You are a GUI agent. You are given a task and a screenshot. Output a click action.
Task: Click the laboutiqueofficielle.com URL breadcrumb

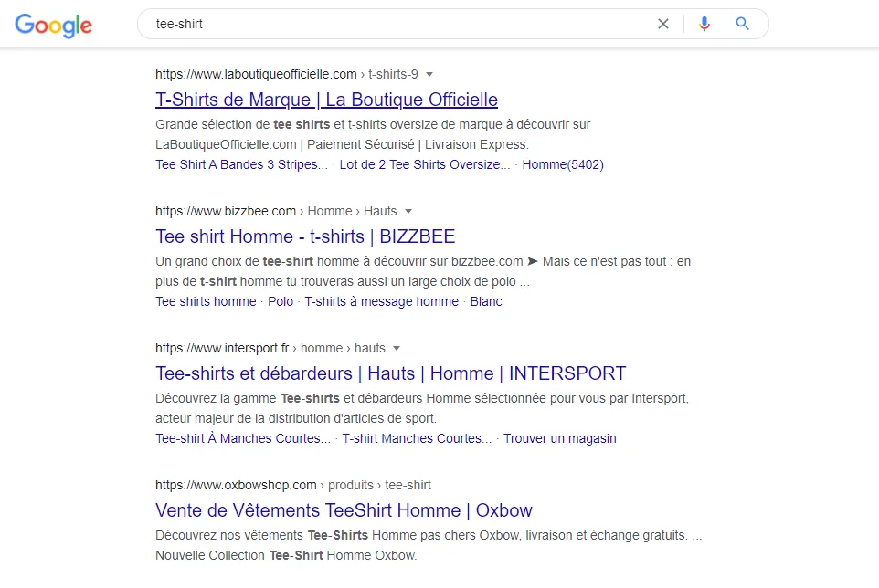[287, 75]
